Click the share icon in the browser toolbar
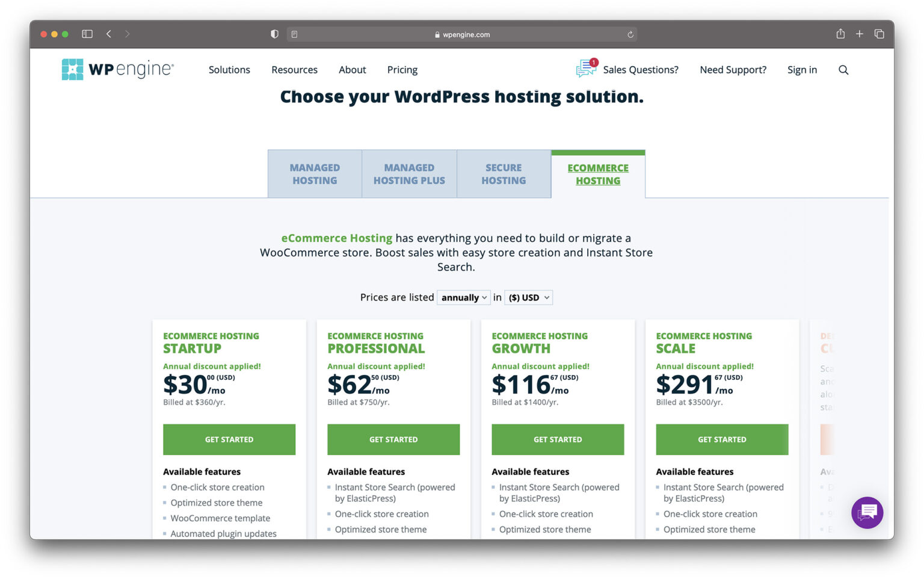Viewport: 924px width, 579px height. point(840,34)
